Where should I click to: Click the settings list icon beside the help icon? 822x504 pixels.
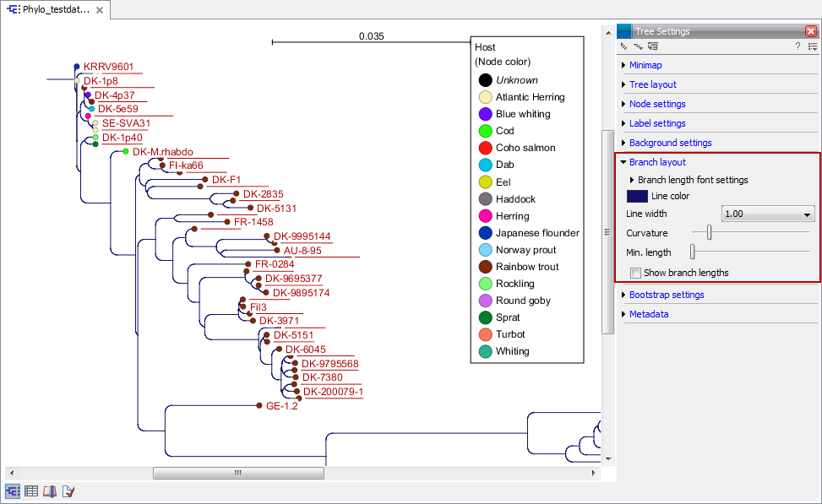coord(812,46)
